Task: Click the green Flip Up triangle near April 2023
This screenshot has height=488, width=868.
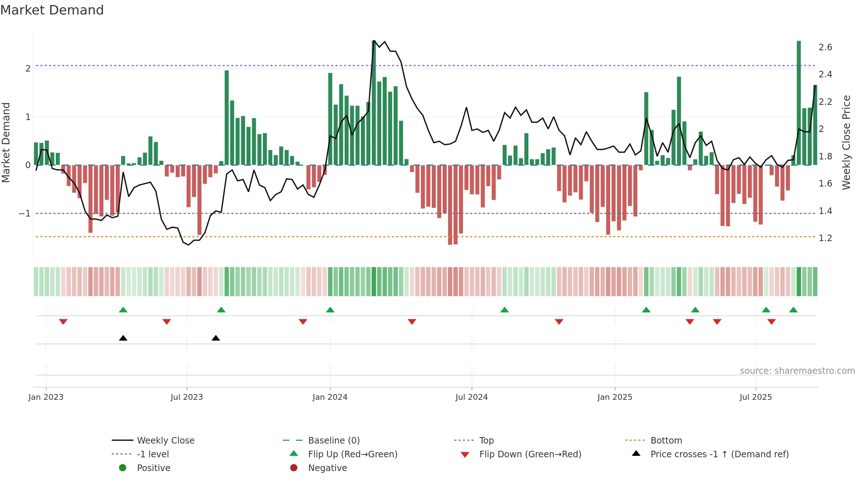Action: click(x=123, y=310)
